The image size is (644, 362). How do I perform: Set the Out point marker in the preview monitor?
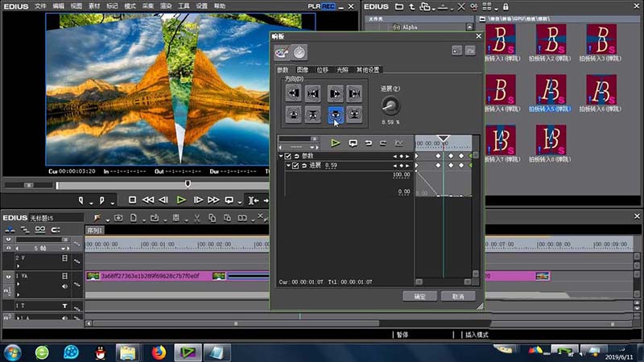(102, 200)
